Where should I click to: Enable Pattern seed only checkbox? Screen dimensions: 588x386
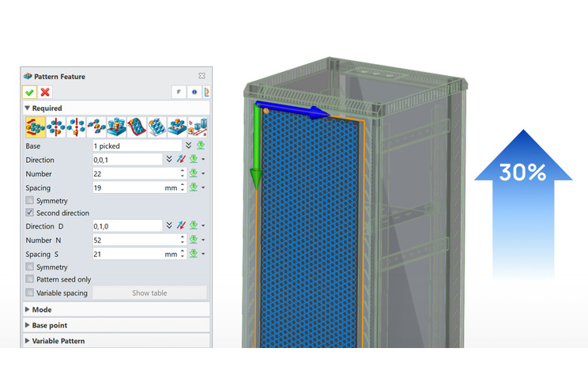click(30, 279)
